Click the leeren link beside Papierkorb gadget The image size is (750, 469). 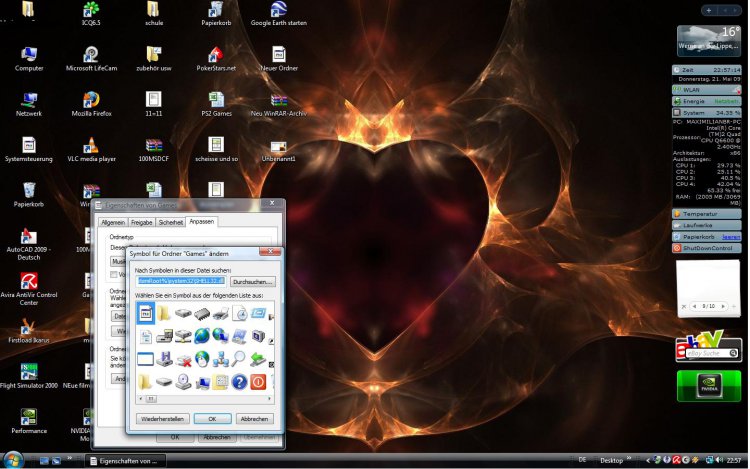(x=731, y=237)
